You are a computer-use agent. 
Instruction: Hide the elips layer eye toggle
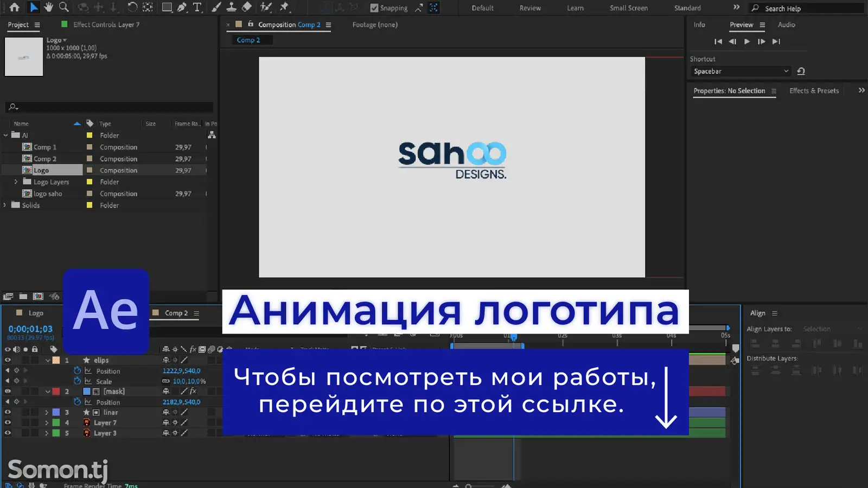(8, 360)
